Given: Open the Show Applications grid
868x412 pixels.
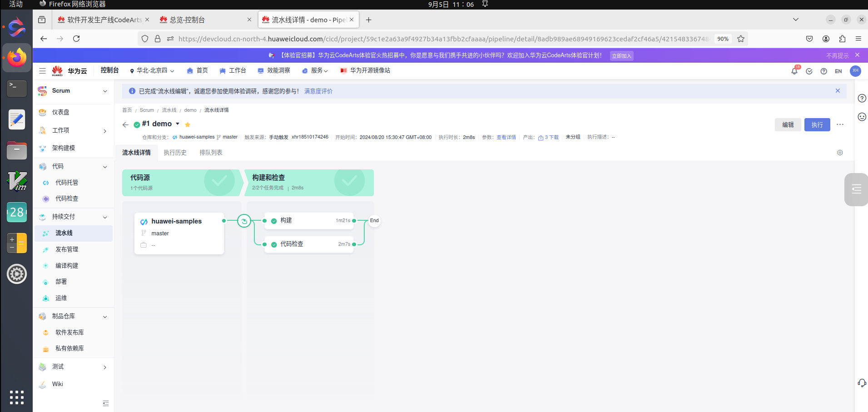Looking at the screenshot, I should pyautogui.click(x=17, y=397).
